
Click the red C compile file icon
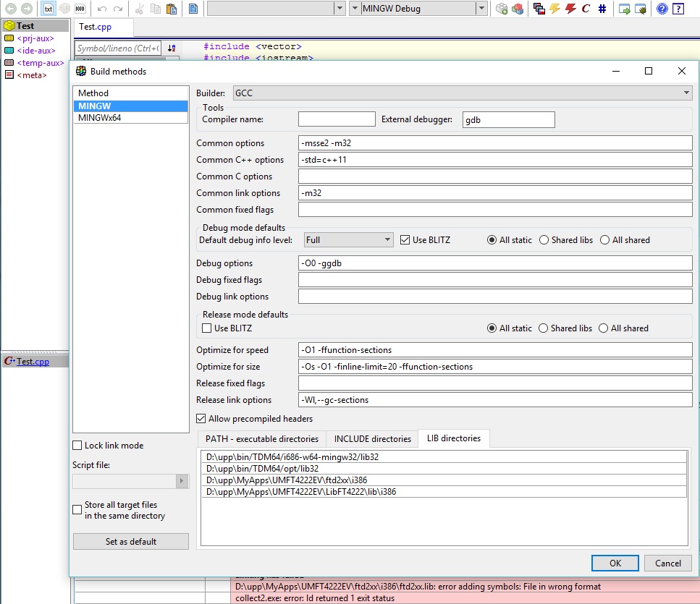(x=586, y=9)
